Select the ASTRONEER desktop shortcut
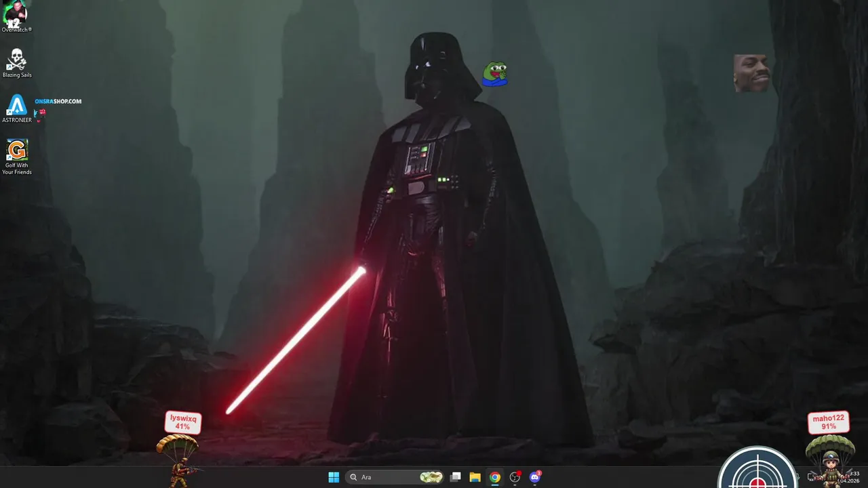This screenshot has height=488, width=868. point(17,108)
